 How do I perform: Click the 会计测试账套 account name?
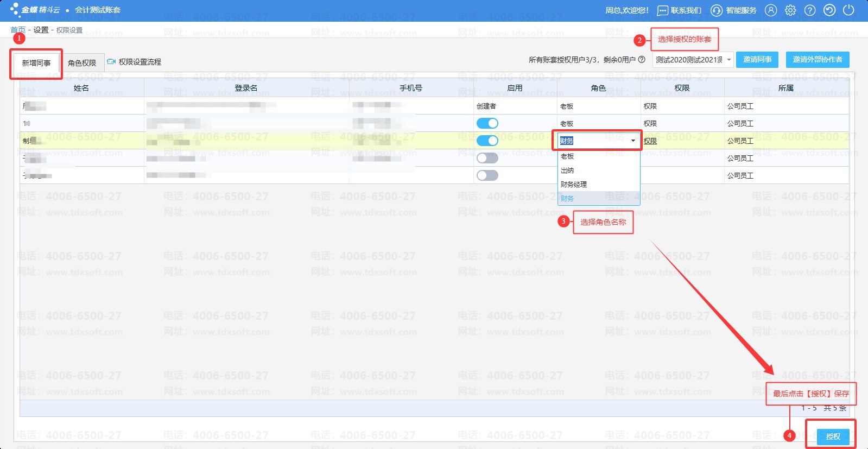click(98, 10)
